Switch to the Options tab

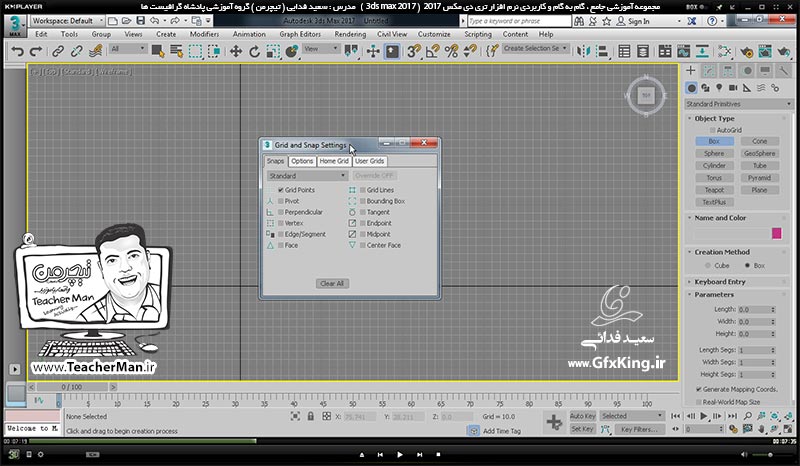point(302,161)
